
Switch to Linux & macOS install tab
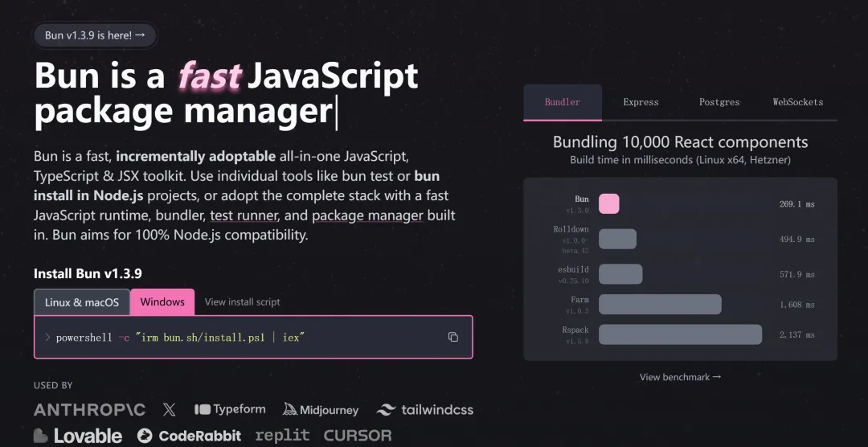tap(82, 301)
